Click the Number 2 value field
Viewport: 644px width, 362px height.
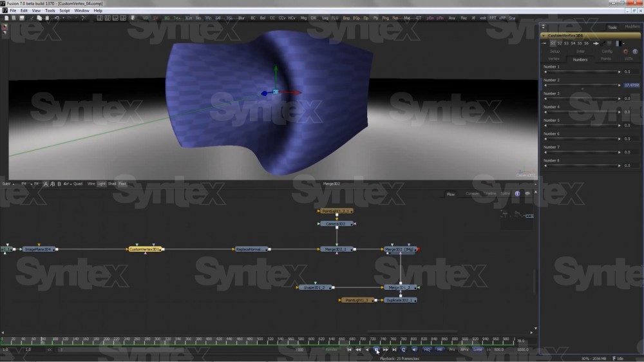(x=631, y=85)
